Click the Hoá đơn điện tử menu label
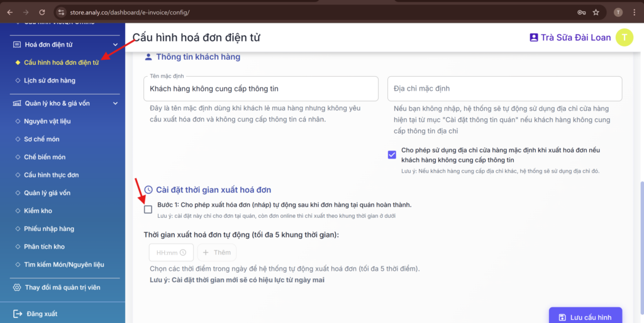This screenshot has width=644, height=323. click(49, 45)
